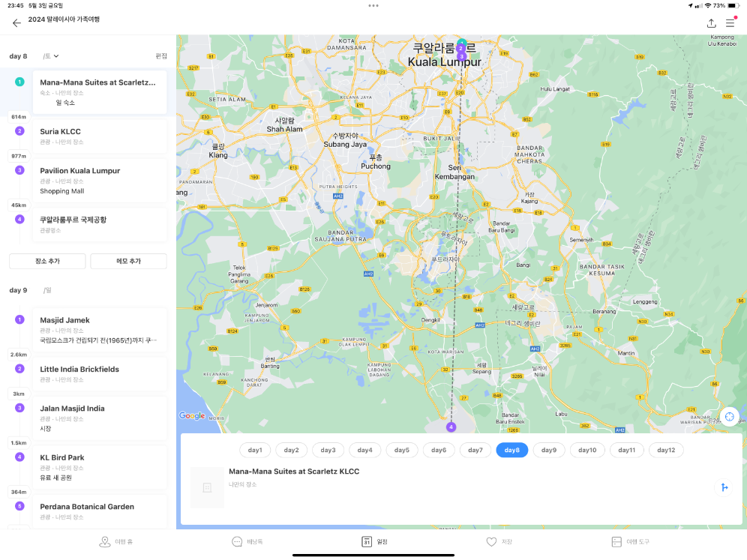Open the KL Bird Park card
The image size is (747, 560).
(x=100, y=467)
